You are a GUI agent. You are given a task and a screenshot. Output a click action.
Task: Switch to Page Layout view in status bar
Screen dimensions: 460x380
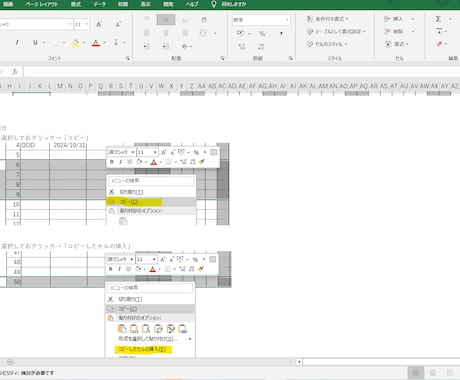click(433, 372)
